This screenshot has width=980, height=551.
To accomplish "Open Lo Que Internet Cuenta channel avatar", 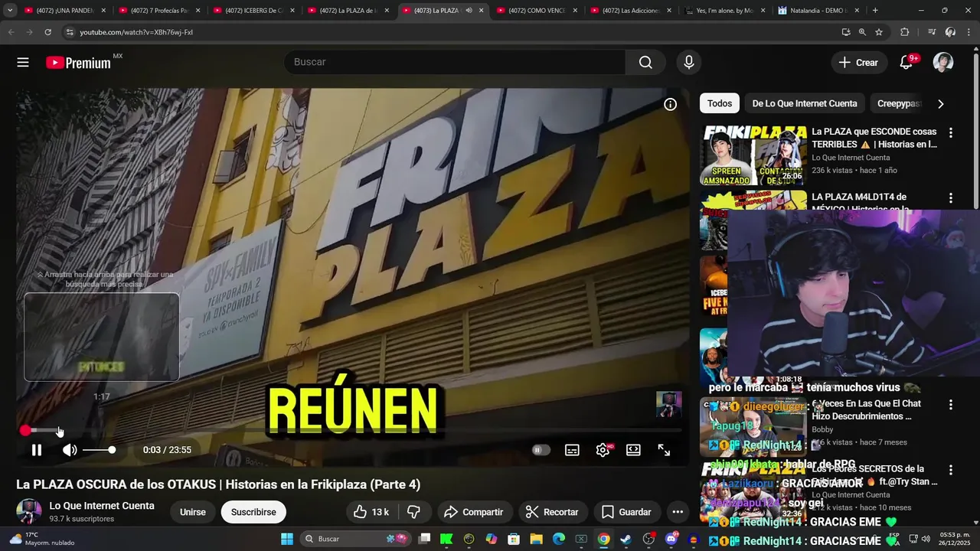I will coord(29,511).
